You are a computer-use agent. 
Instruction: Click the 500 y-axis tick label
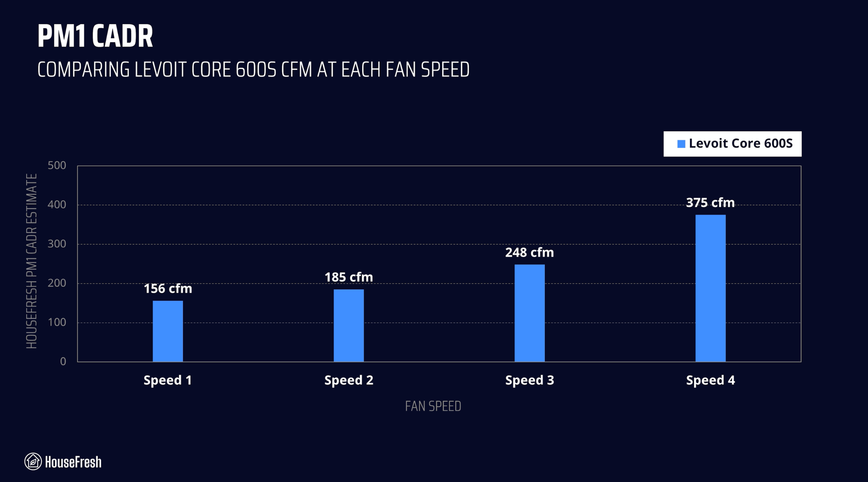point(57,165)
